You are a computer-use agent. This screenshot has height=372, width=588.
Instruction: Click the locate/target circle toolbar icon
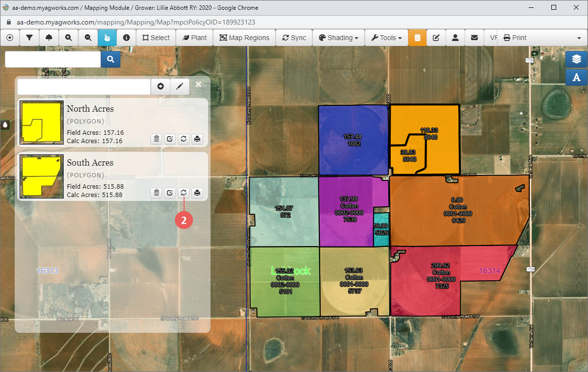tap(10, 38)
